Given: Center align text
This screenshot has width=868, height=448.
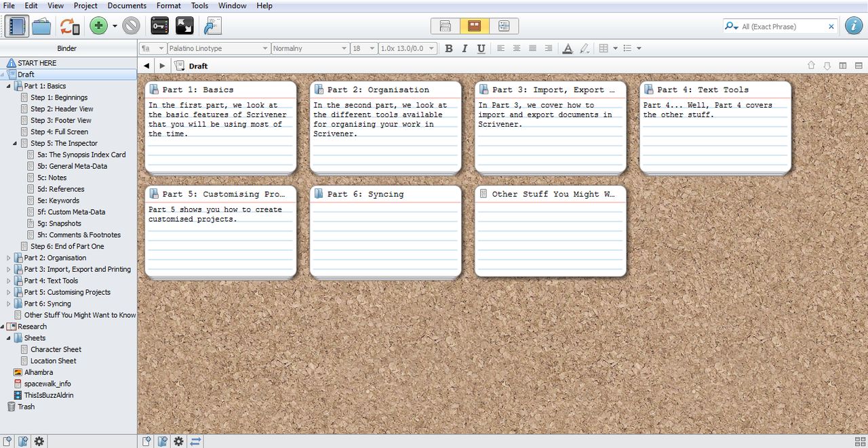Looking at the screenshot, I should click(517, 48).
